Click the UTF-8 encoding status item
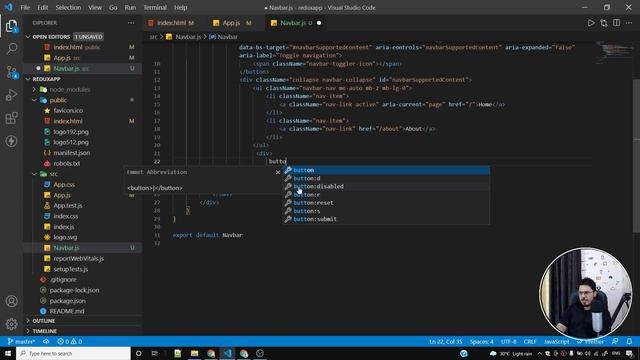This screenshot has height=360, width=640. 509,341
